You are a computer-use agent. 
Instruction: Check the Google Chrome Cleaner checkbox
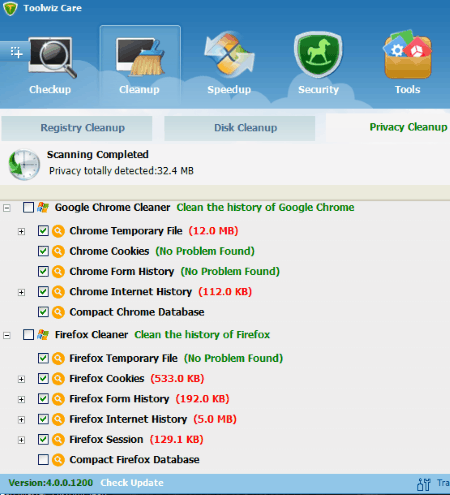point(28,207)
